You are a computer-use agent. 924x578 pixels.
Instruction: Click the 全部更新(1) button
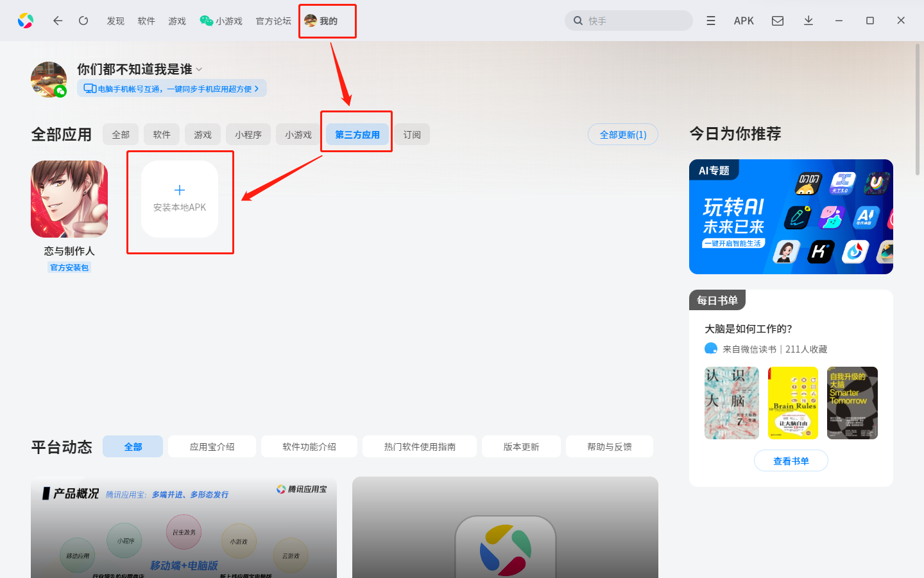click(x=622, y=134)
